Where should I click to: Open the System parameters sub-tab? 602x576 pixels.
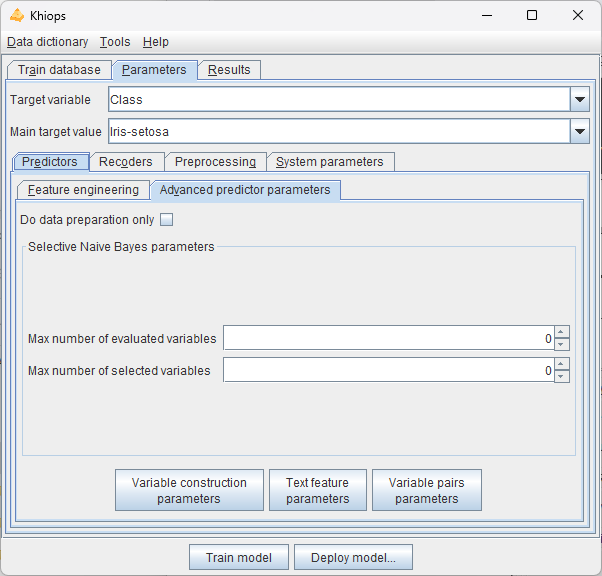330,162
